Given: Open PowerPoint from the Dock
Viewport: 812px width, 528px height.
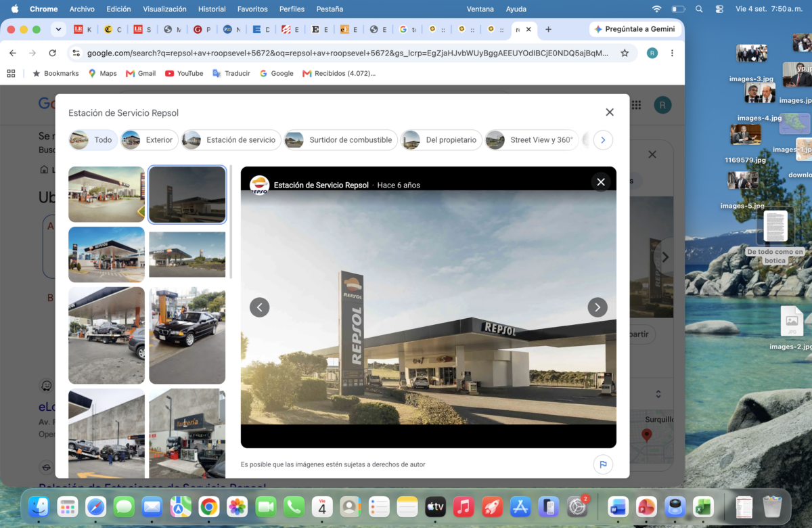Looking at the screenshot, I should [x=646, y=506].
